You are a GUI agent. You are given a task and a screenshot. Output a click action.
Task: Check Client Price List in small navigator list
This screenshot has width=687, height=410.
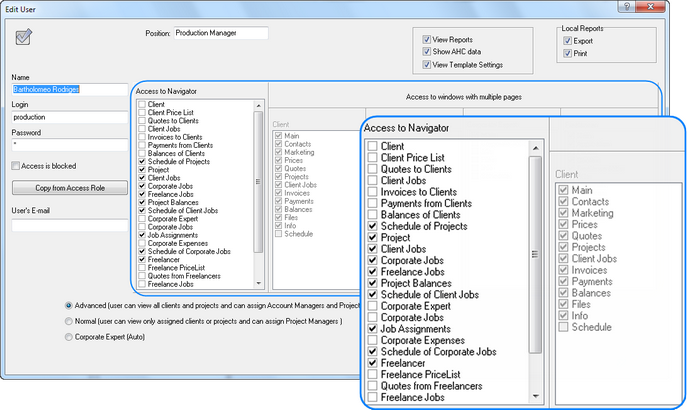tap(142, 113)
